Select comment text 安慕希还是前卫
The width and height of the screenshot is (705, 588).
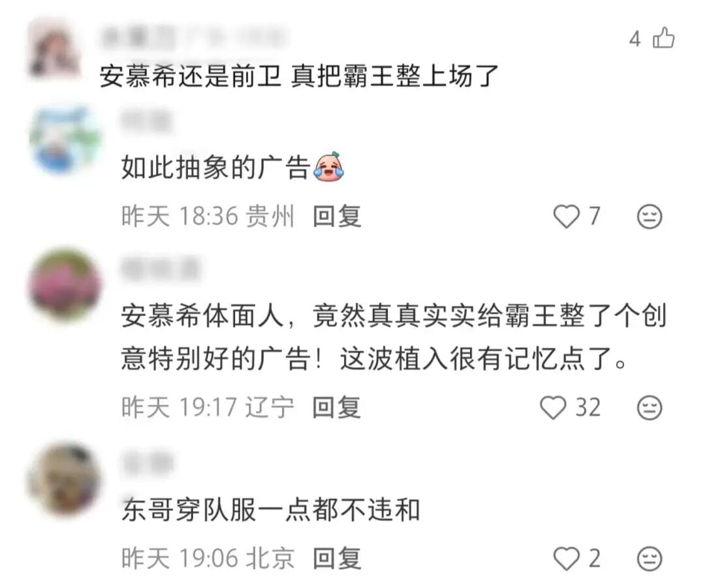coord(190,76)
